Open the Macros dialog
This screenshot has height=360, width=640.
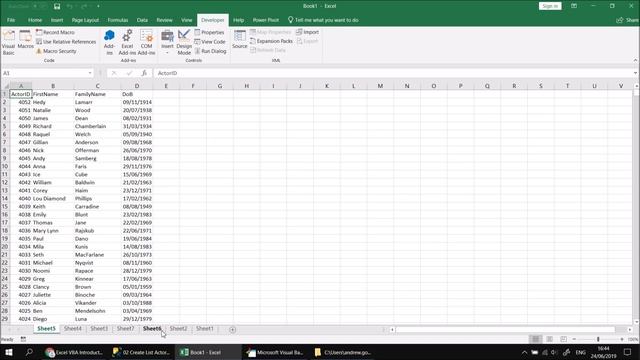25,40
